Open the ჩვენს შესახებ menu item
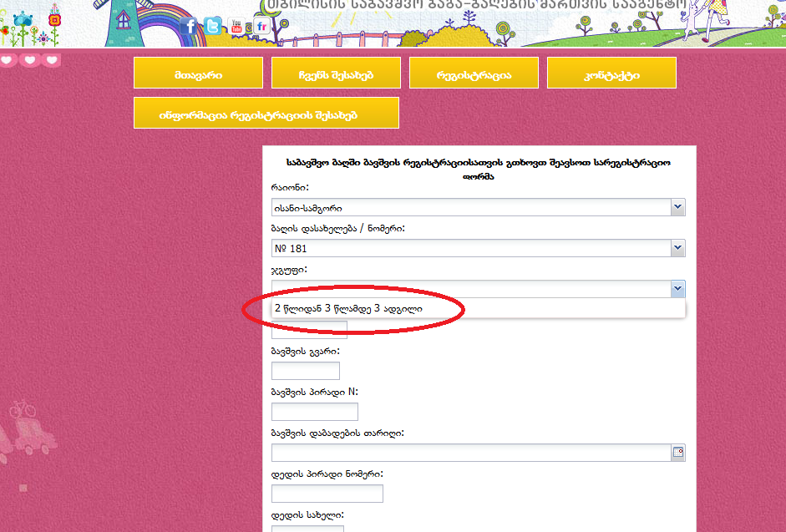This screenshot has height=532, width=786. (x=336, y=73)
